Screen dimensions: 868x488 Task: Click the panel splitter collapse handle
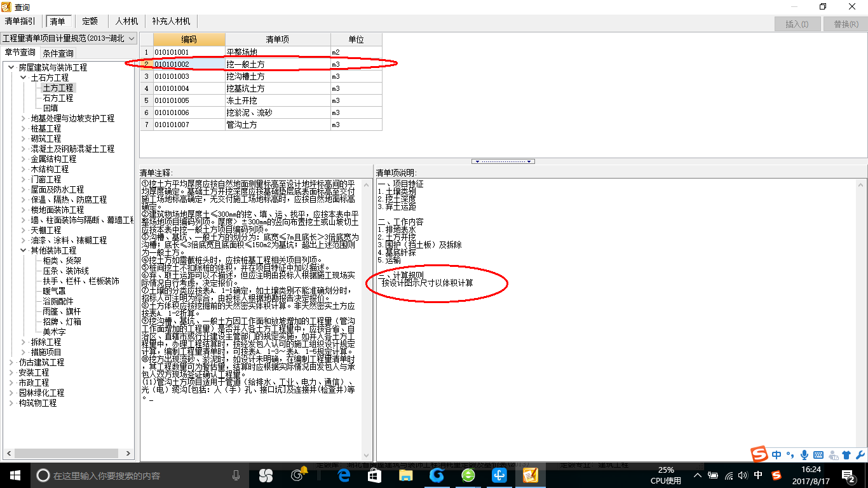(x=503, y=161)
